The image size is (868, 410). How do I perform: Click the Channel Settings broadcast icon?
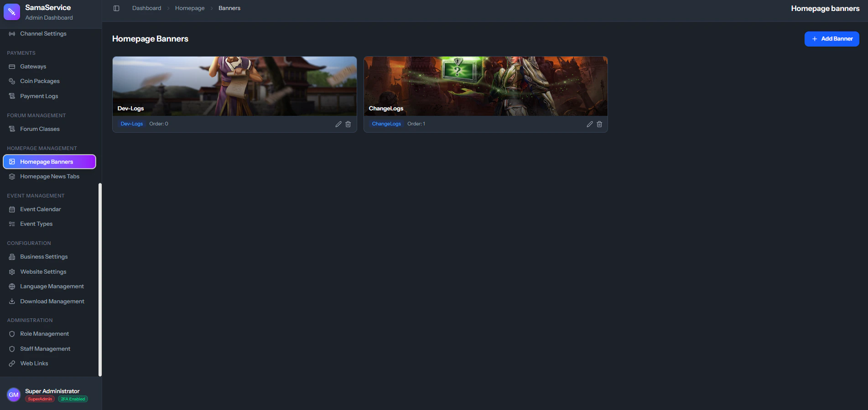[x=12, y=34]
